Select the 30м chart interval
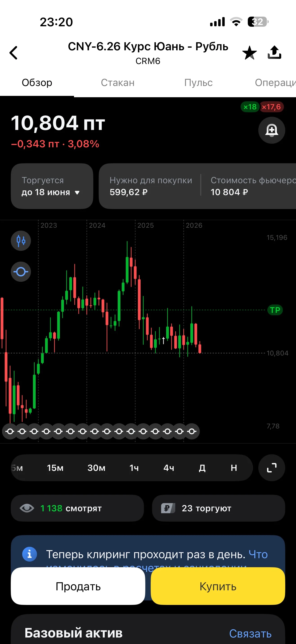 (x=96, y=468)
